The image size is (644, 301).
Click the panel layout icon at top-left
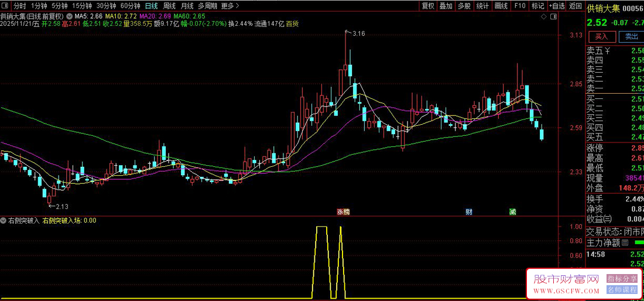[5, 6]
